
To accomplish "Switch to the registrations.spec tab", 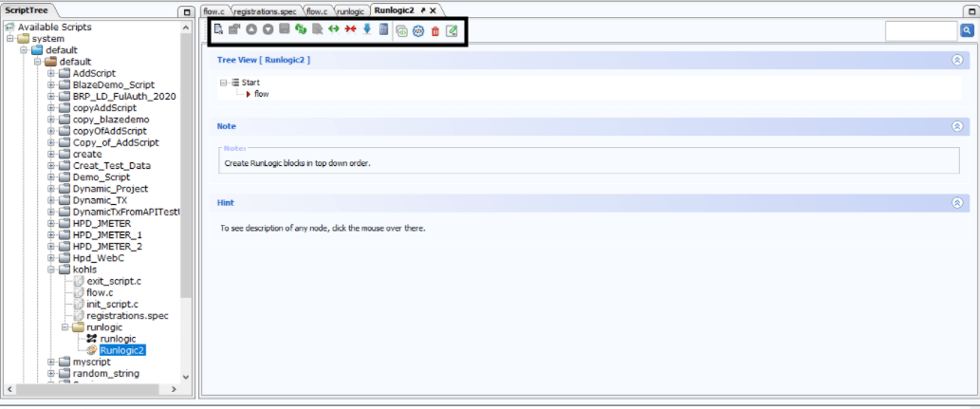I will [x=268, y=10].
